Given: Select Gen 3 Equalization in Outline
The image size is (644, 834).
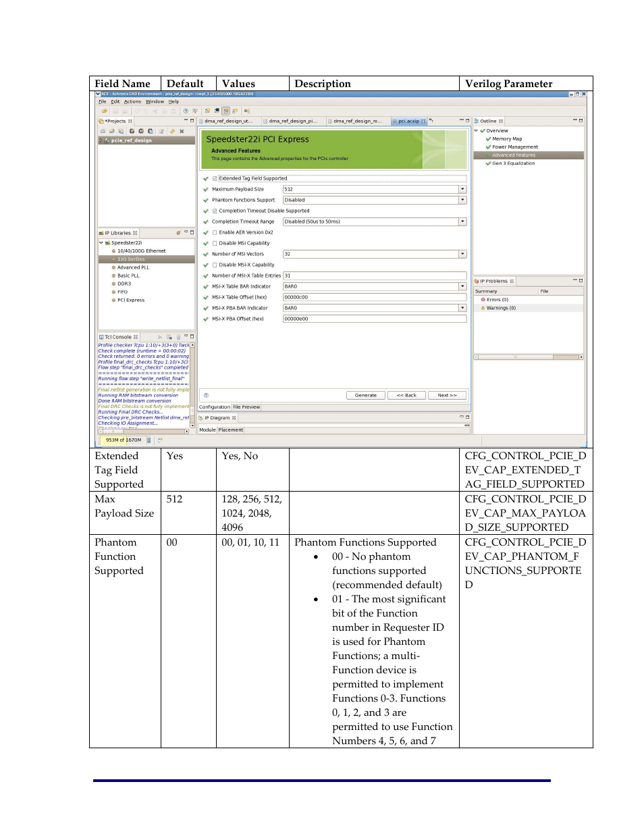Looking at the screenshot, I should (x=514, y=163).
